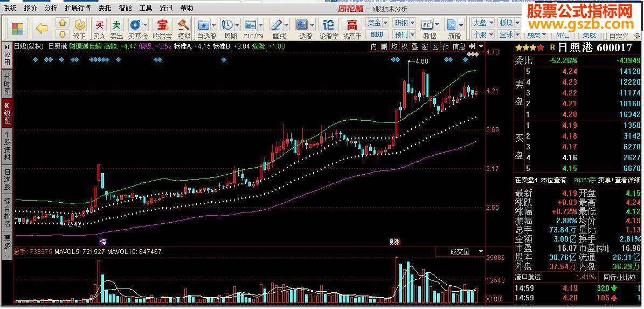This screenshot has height=309, width=644.
Task: Open the 帮助 menu
Action: (x=187, y=8)
